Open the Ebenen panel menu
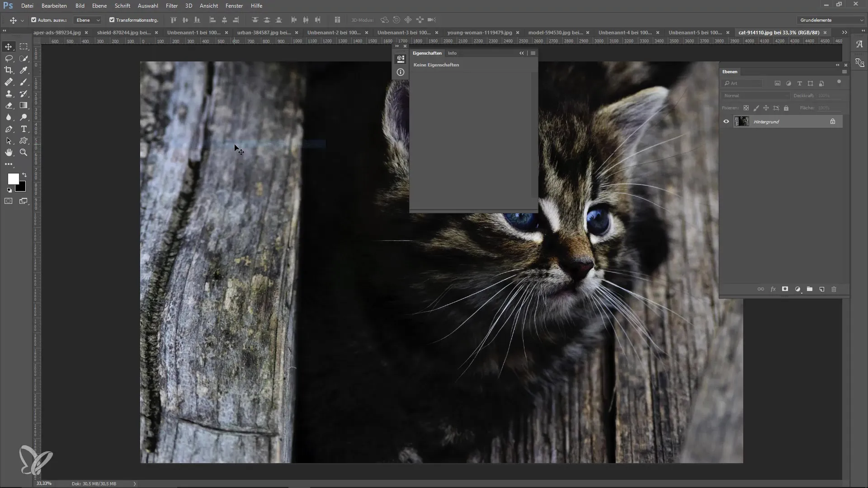The width and height of the screenshot is (868, 488). [844, 71]
